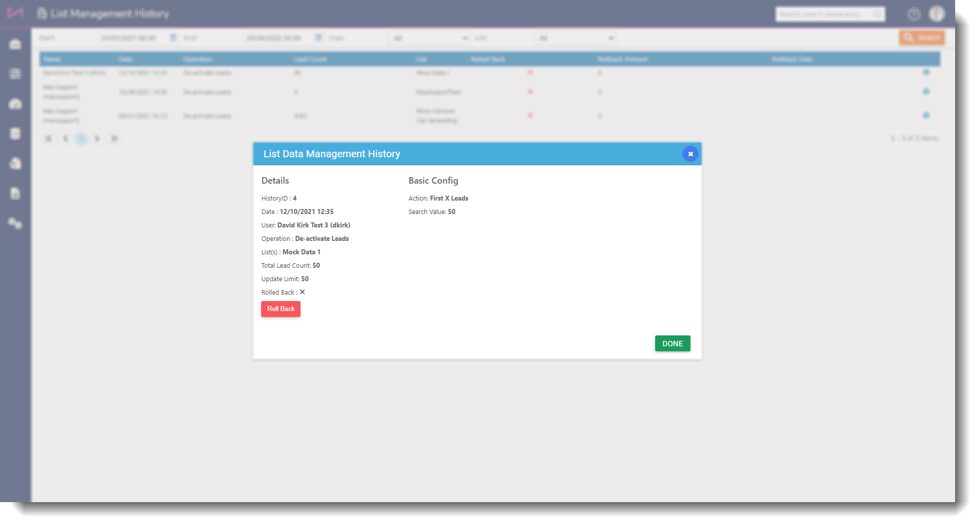
Task: Go to the previous page of results
Action: (x=65, y=138)
